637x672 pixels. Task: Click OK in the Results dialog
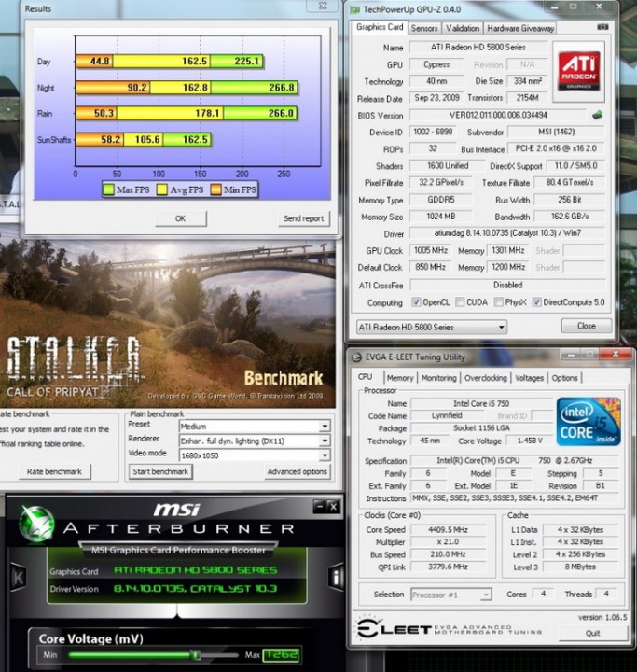pyautogui.click(x=180, y=218)
